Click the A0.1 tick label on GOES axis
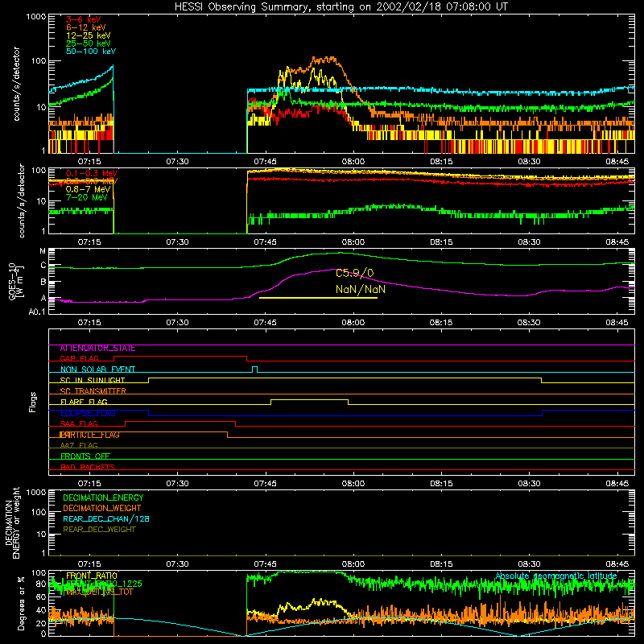 pos(37,312)
